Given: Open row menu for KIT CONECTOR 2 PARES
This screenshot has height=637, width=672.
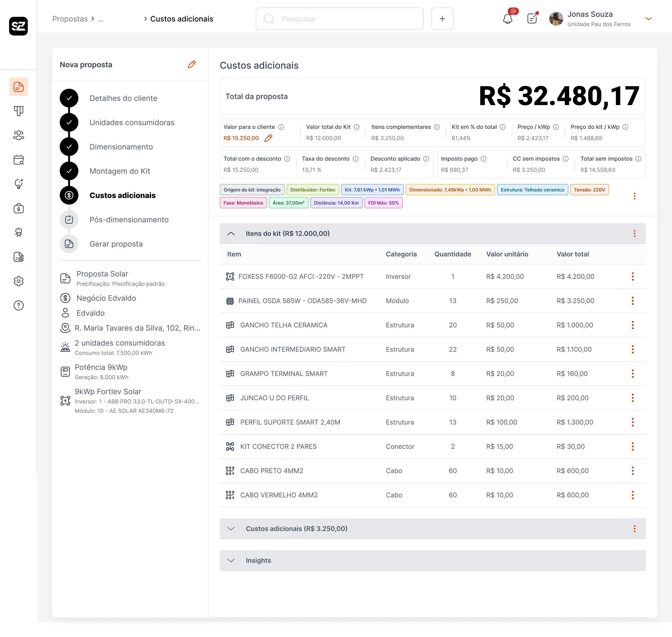Looking at the screenshot, I should [632, 446].
